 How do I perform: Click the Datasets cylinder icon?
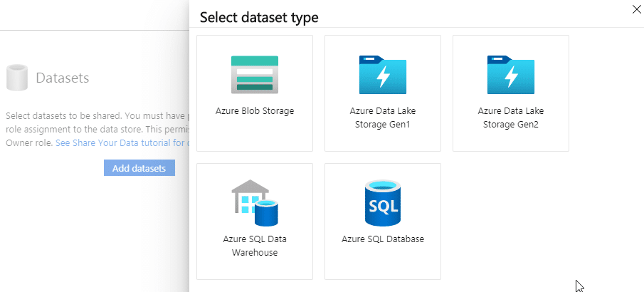pos(17,78)
